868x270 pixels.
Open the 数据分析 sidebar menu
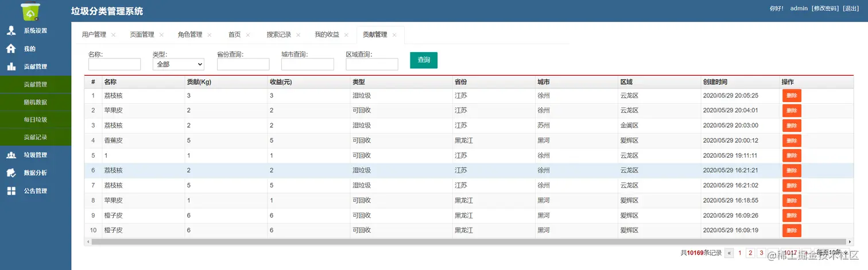tap(36, 173)
